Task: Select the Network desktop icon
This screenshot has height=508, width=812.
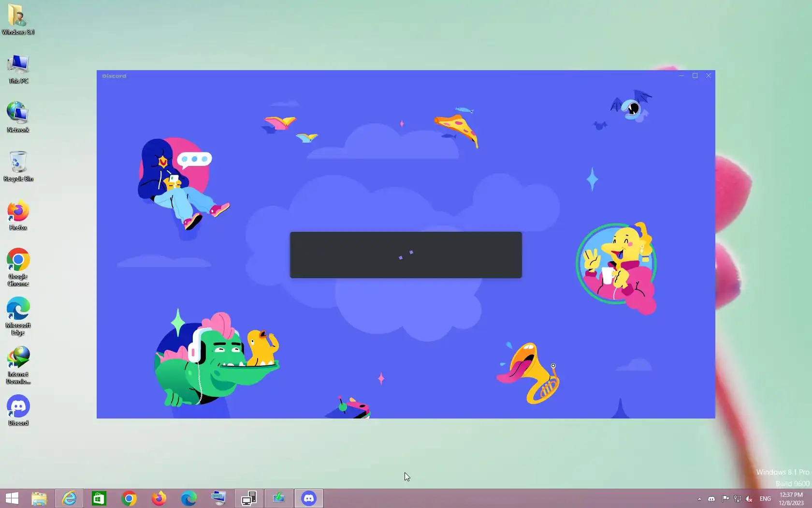Action: pos(18,117)
